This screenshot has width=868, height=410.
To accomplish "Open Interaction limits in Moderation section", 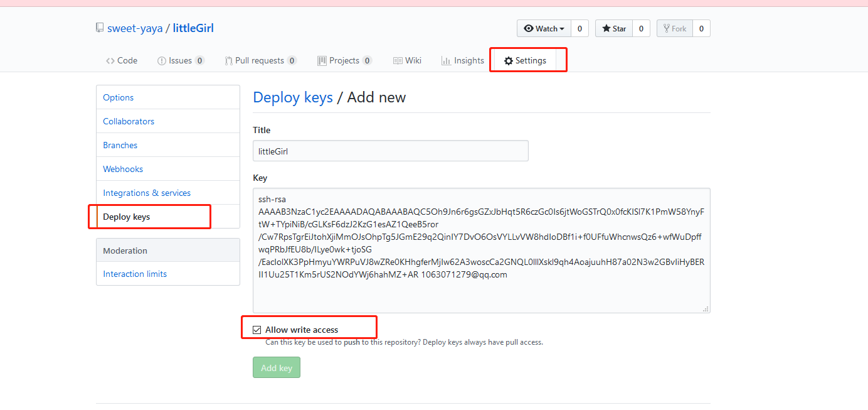I will point(168,274).
